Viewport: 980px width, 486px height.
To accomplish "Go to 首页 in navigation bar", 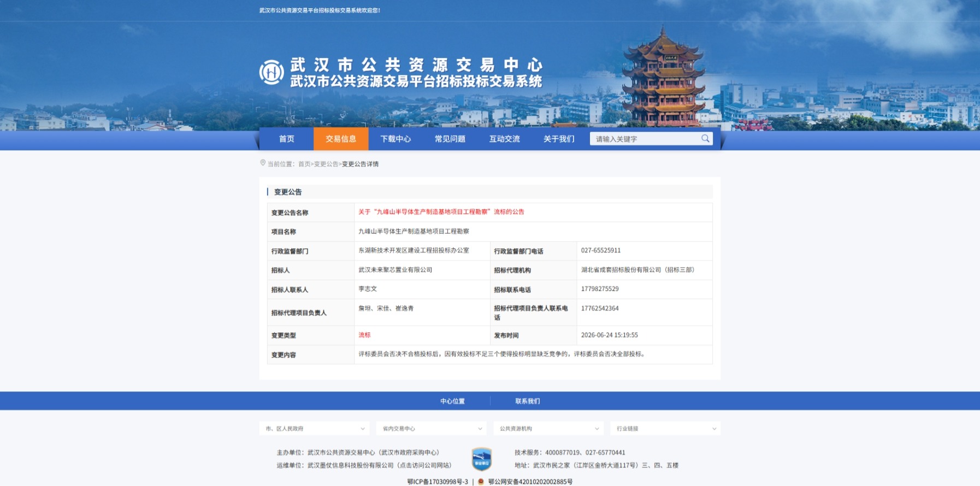I will (287, 139).
